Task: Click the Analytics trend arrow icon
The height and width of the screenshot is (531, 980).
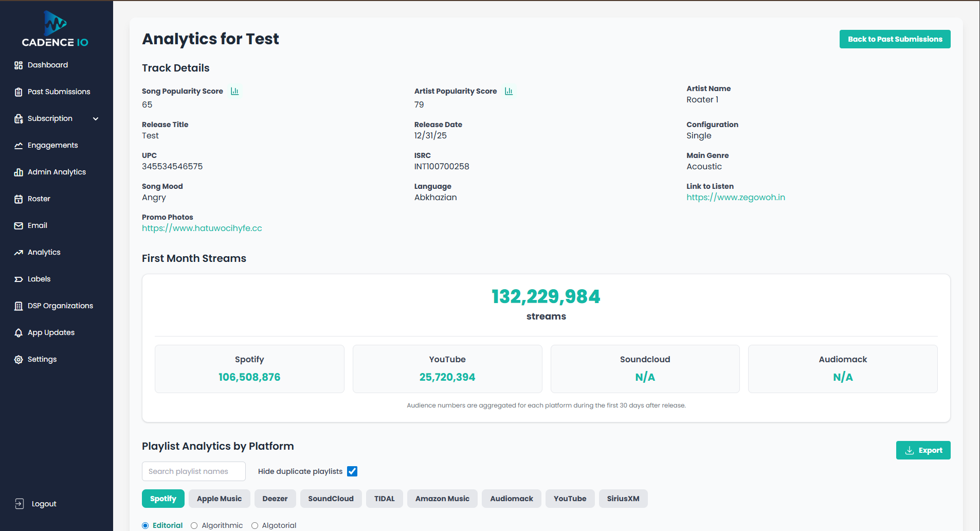Action: [19, 253]
